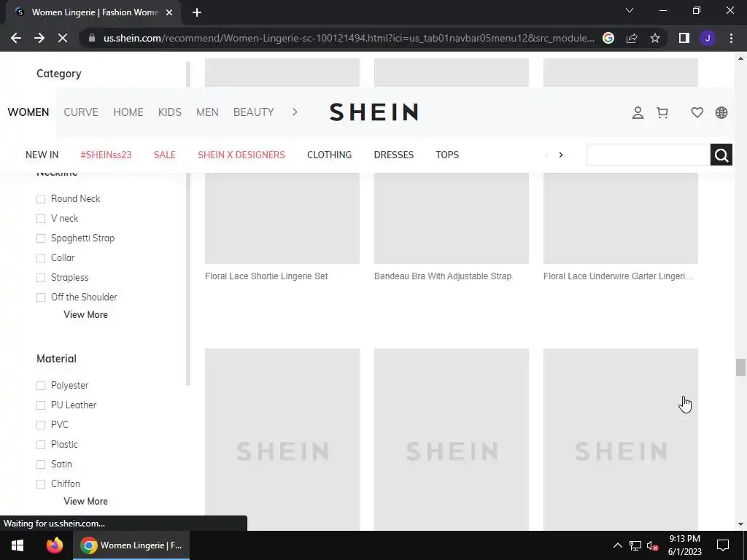Open the #SHEINss23 menu
This screenshot has height=560, width=747.
pos(106,155)
